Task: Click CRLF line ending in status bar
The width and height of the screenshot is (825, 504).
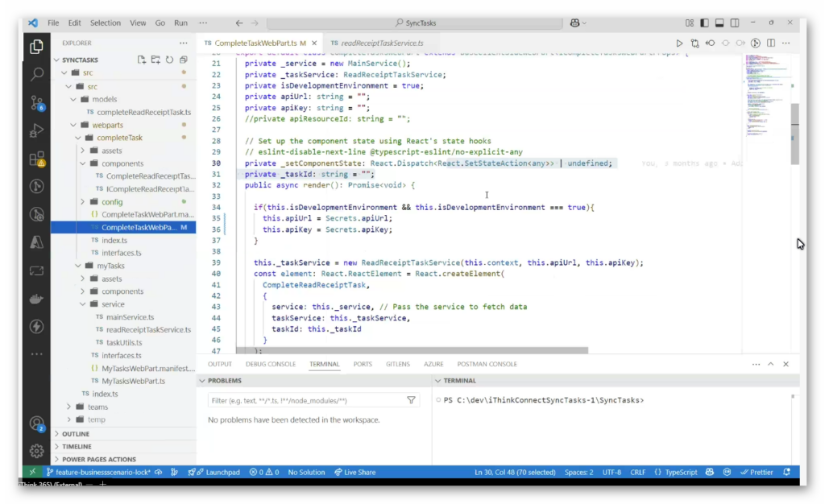Action: click(638, 472)
